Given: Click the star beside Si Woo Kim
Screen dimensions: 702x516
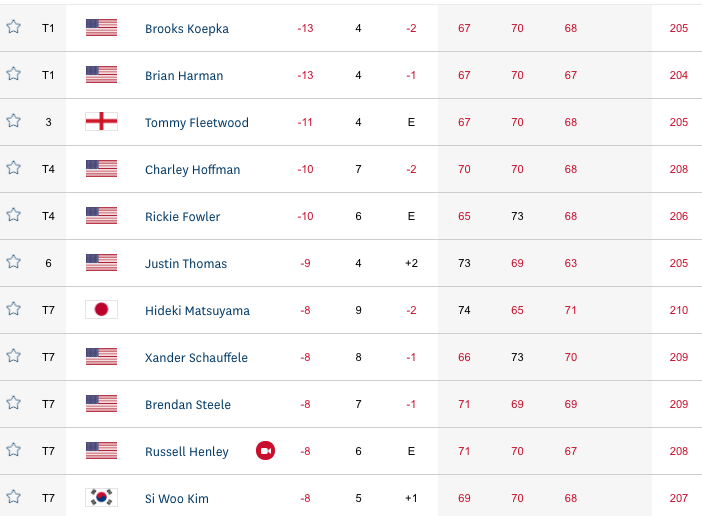Looking at the screenshot, I should click(13, 497).
